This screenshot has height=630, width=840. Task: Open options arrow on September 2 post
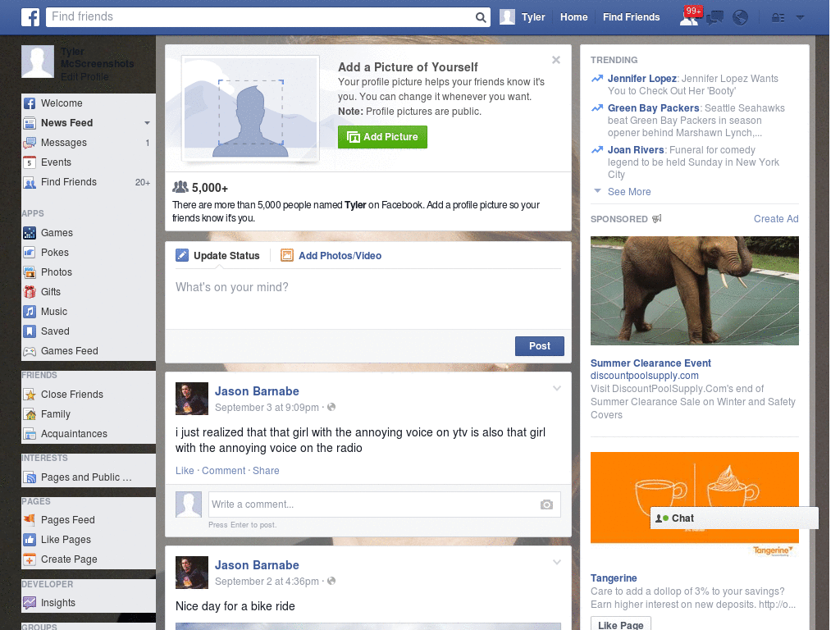coord(557,562)
